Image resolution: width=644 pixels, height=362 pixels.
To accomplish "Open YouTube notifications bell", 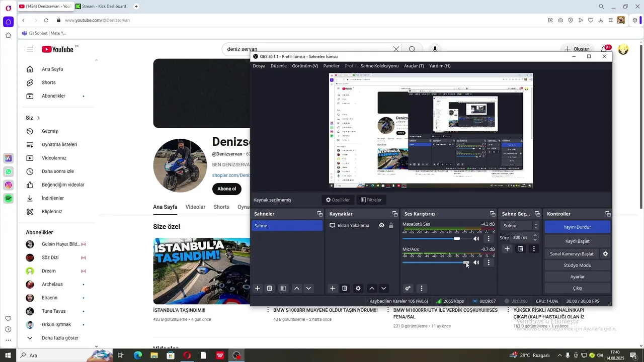I will [x=605, y=49].
